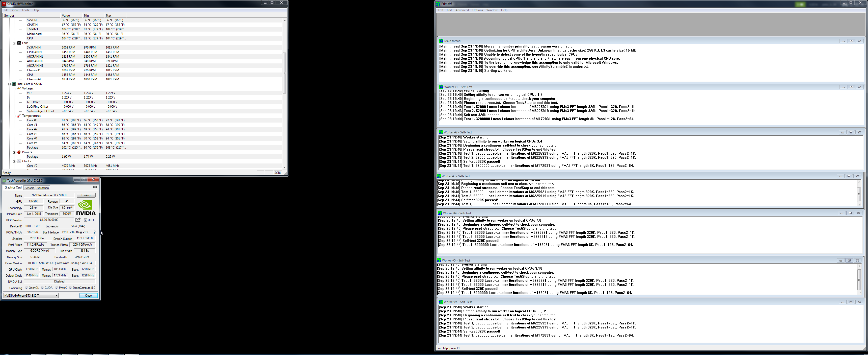Click the HWMonitor scroll down arrow

(x=285, y=167)
